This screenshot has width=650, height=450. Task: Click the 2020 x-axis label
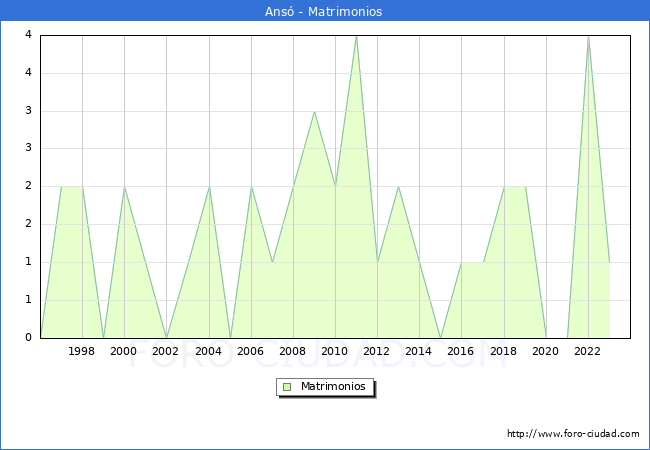546,351
